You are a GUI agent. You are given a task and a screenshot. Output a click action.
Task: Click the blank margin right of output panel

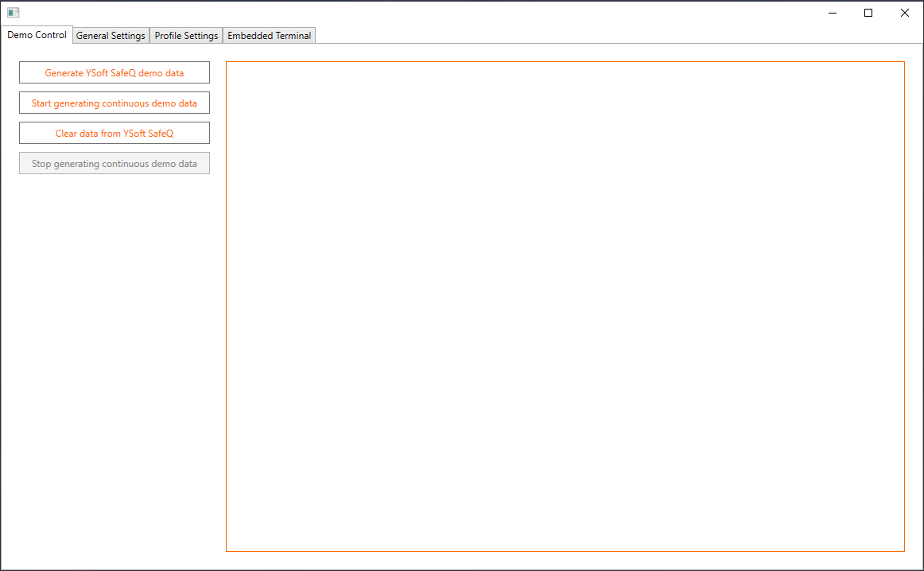point(913,306)
